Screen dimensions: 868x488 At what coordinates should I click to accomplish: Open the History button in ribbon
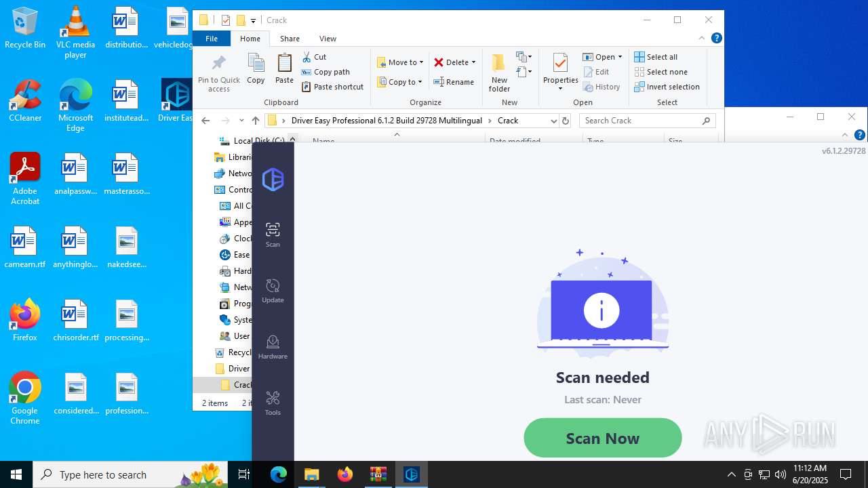click(601, 87)
